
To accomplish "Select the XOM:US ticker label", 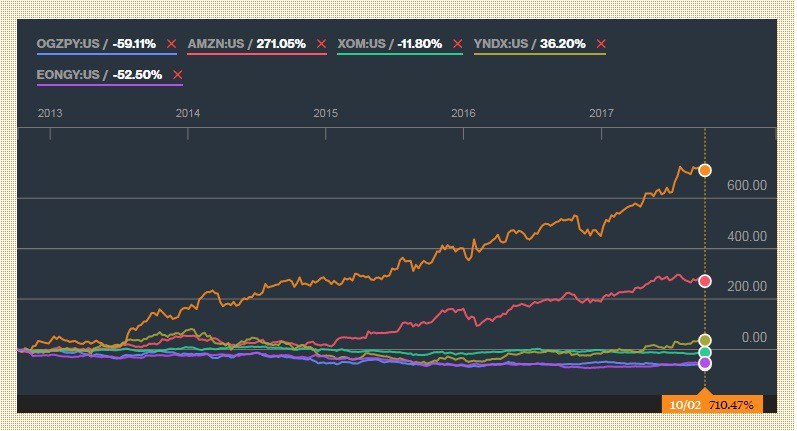I will 361,44.
